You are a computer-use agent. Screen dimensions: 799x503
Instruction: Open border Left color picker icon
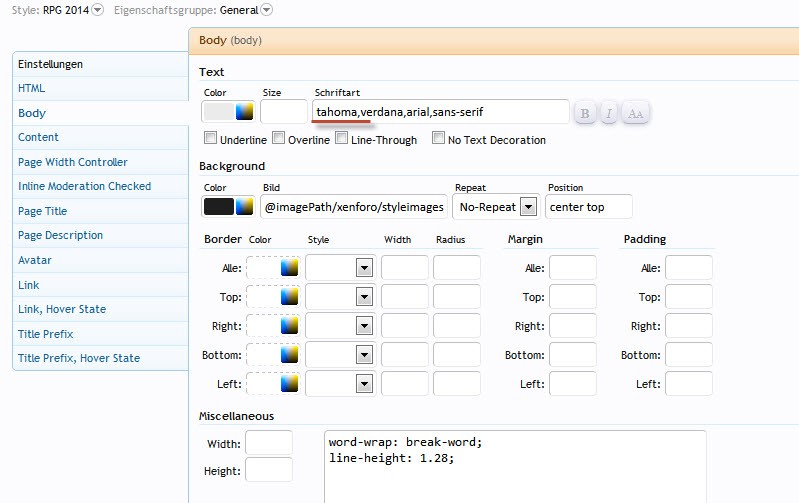click(x=289, y=384)
